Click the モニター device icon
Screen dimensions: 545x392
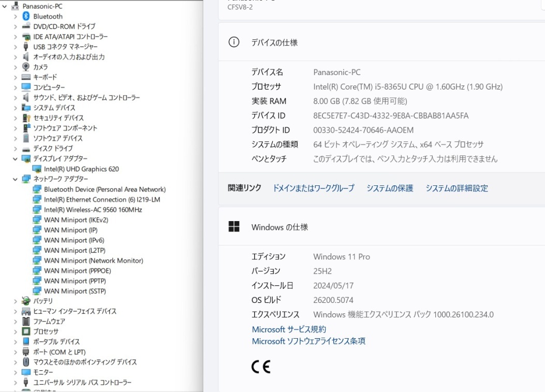(26, 372)
